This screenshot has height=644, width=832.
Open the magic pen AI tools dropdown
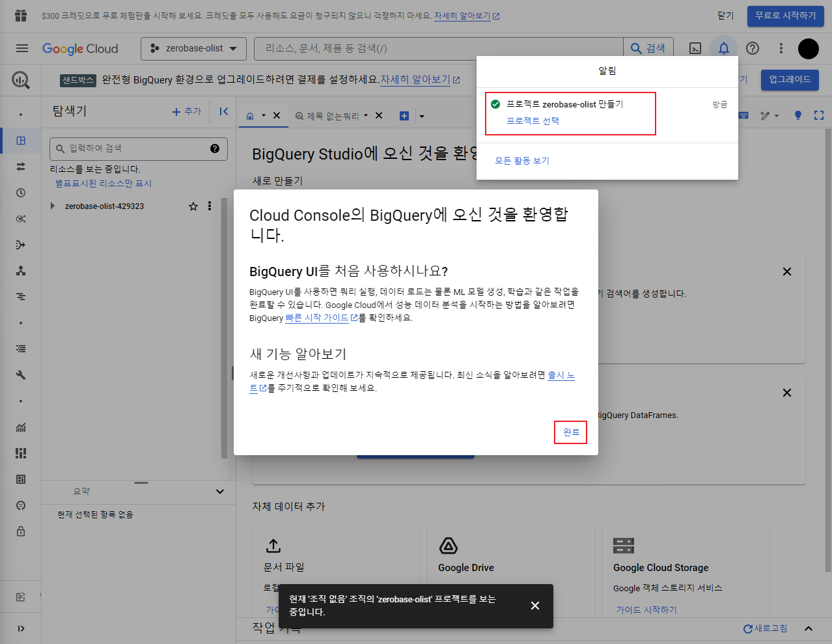(x=770, y=115)
